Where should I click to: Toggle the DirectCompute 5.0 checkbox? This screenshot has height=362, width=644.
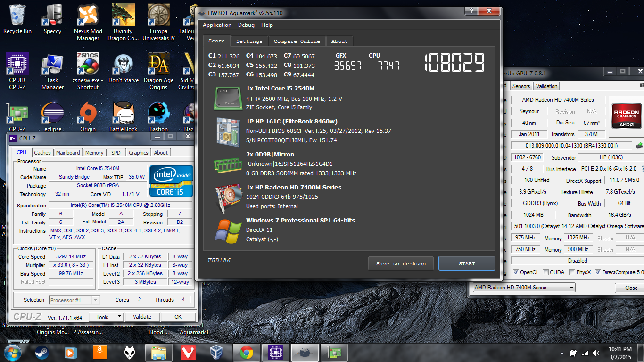[x=598, y=272]
